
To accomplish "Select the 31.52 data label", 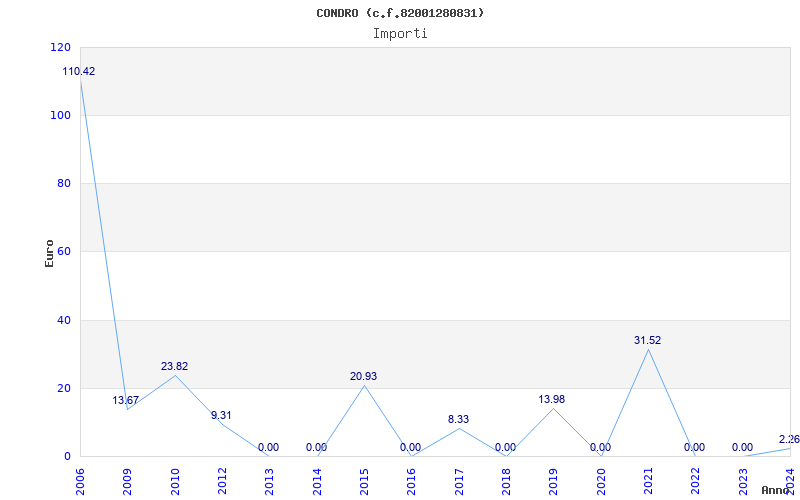I will (x=647, y=340).
